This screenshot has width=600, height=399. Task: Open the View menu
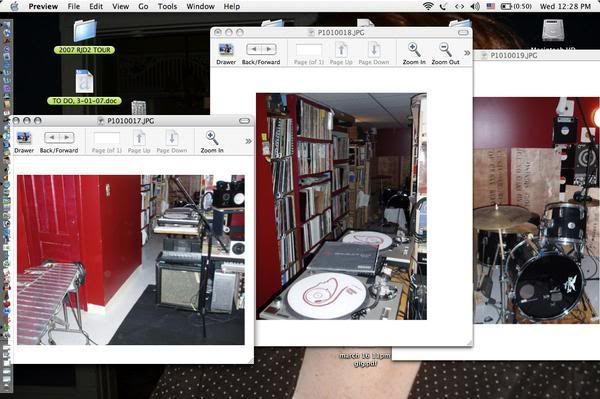pos(120,6)
